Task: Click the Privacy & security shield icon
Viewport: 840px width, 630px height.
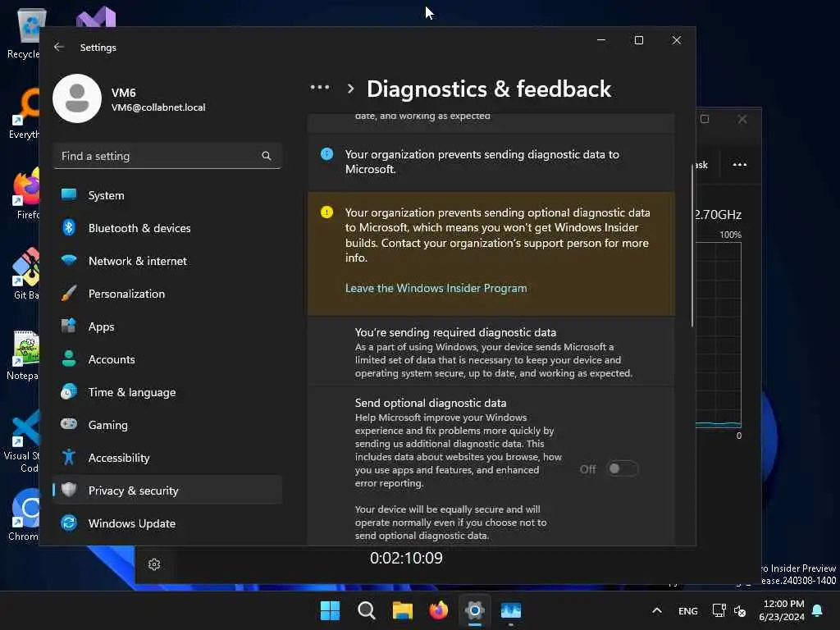Action: point(69,490)
